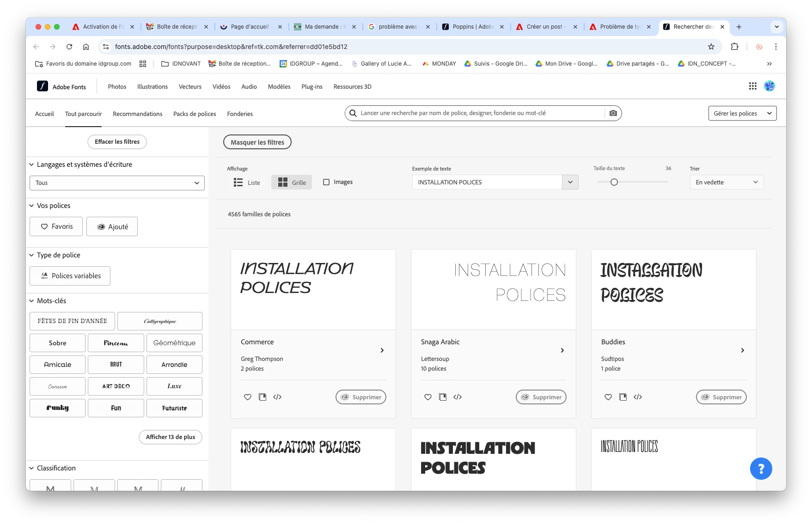Open the Packs de polices tab
This screenshot has width=812, height=525.
195,114
